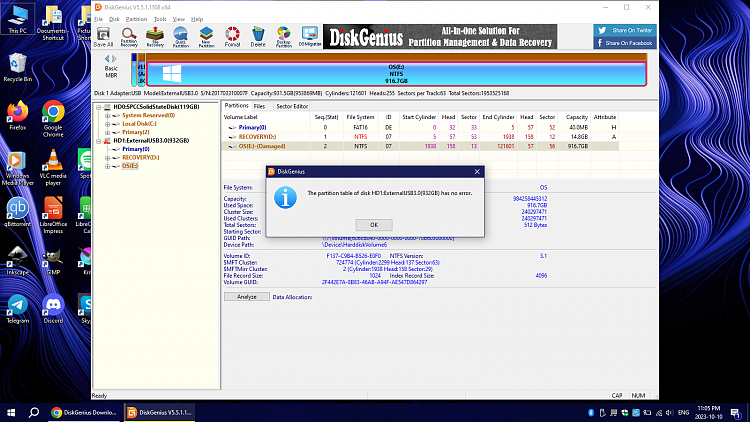The width and height of the screenshot is (750, 422).
Task: Click the Delete trash can icon
Action: pos(258,37)
